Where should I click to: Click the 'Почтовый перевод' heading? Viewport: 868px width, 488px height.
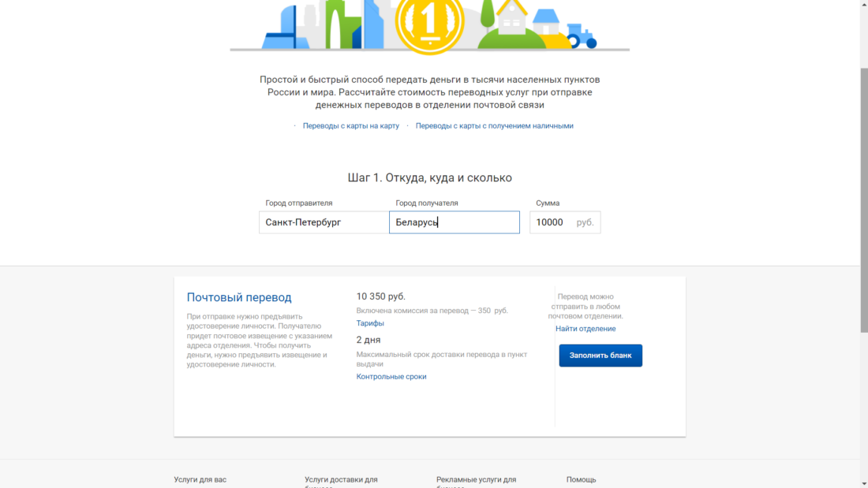(239, 298)
